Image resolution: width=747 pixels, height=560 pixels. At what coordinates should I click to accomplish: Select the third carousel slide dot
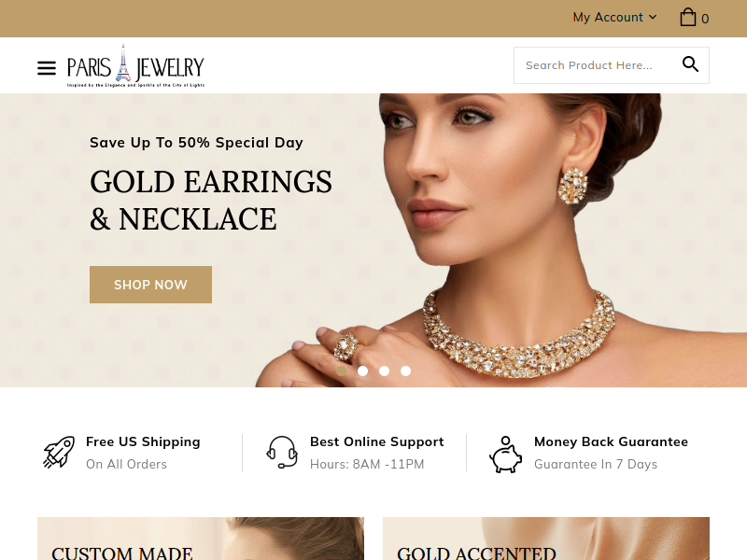384,371
